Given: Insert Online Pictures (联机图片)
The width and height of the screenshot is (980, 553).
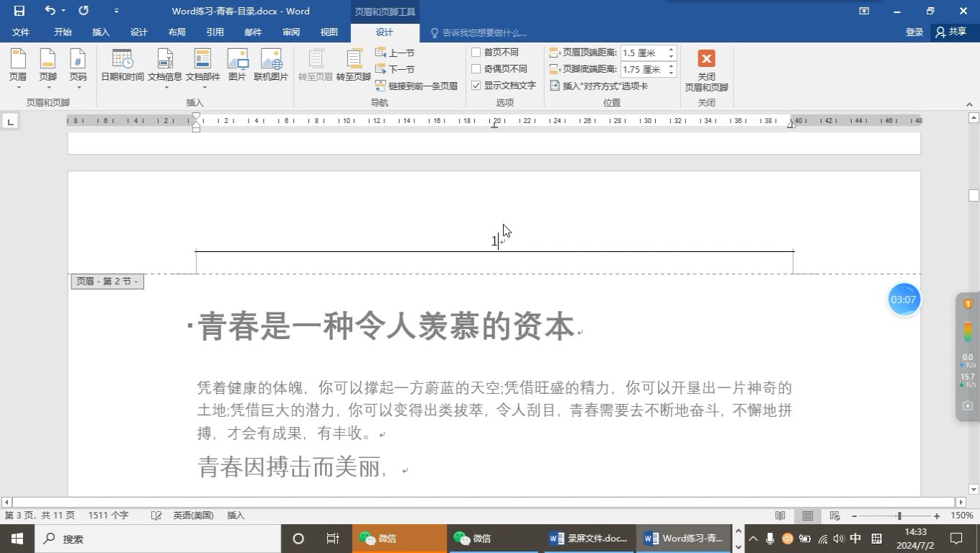Looking at the screenshot, I should tap(271, 66).
